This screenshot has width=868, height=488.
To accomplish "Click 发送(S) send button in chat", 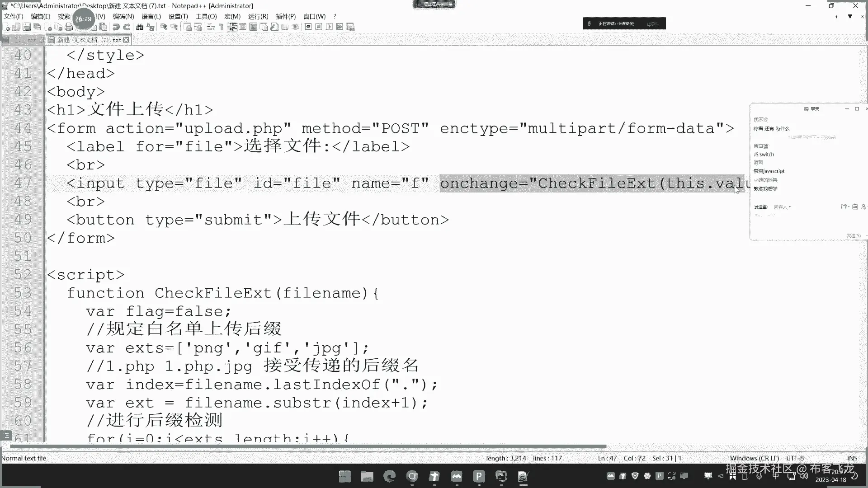I will click(x=853, y=235).
